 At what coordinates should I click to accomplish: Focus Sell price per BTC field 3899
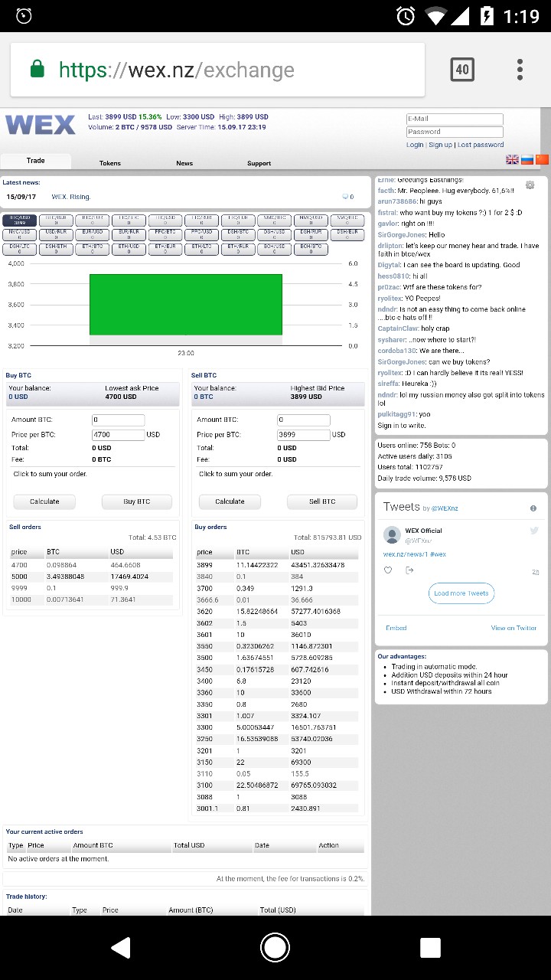pos(304,434)
